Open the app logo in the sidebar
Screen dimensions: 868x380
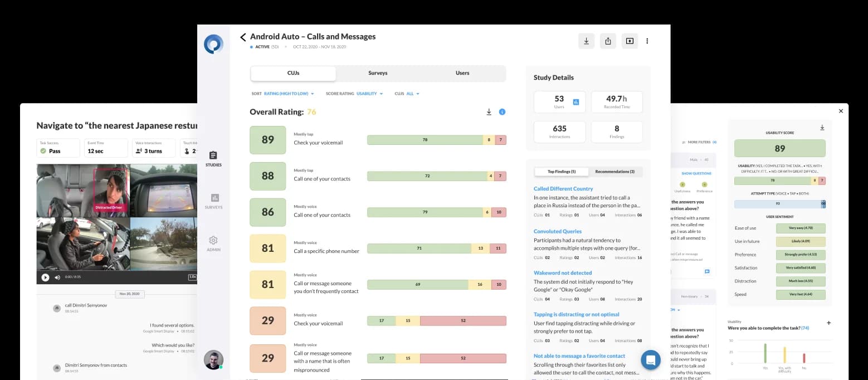pos(213,44)
